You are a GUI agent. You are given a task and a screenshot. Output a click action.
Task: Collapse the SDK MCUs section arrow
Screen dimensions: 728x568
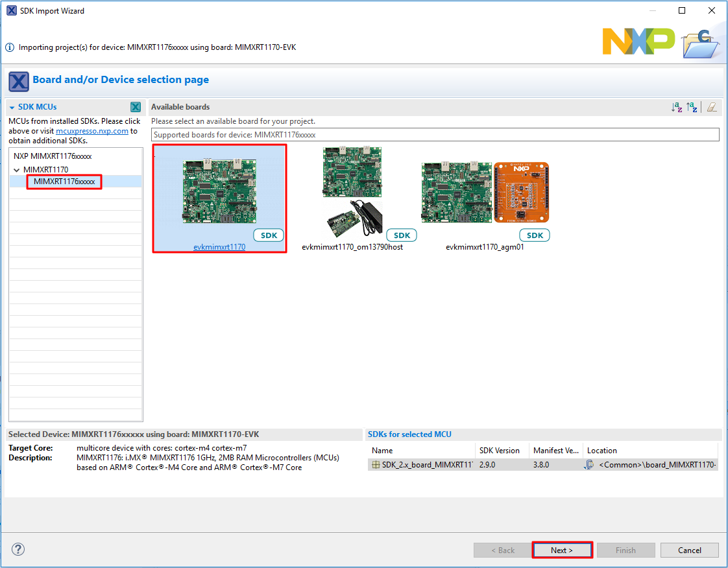12,107
